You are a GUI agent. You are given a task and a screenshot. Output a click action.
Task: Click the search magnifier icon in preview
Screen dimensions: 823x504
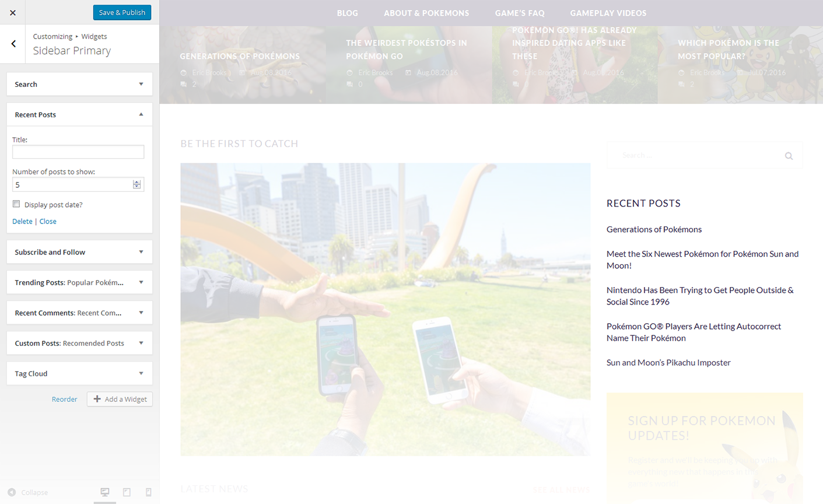[789, 156]
